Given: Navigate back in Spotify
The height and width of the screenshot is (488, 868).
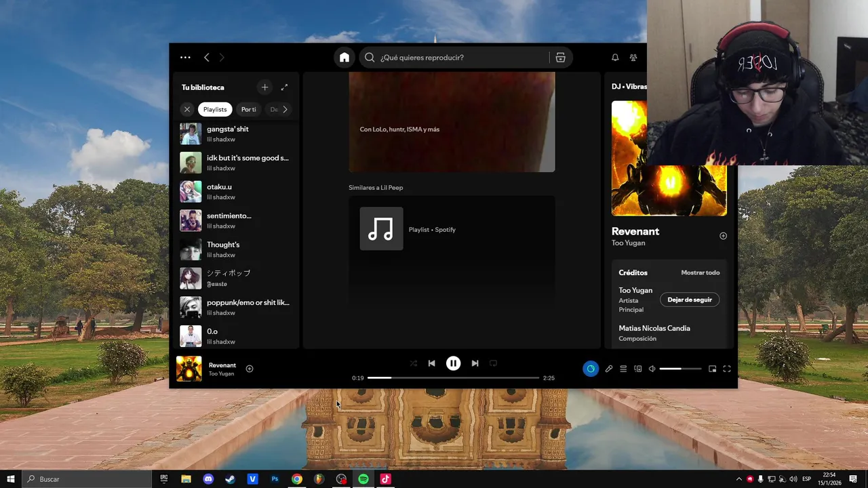Looking at the screenshot, I should pyautogui.click(x=207, y=58).
